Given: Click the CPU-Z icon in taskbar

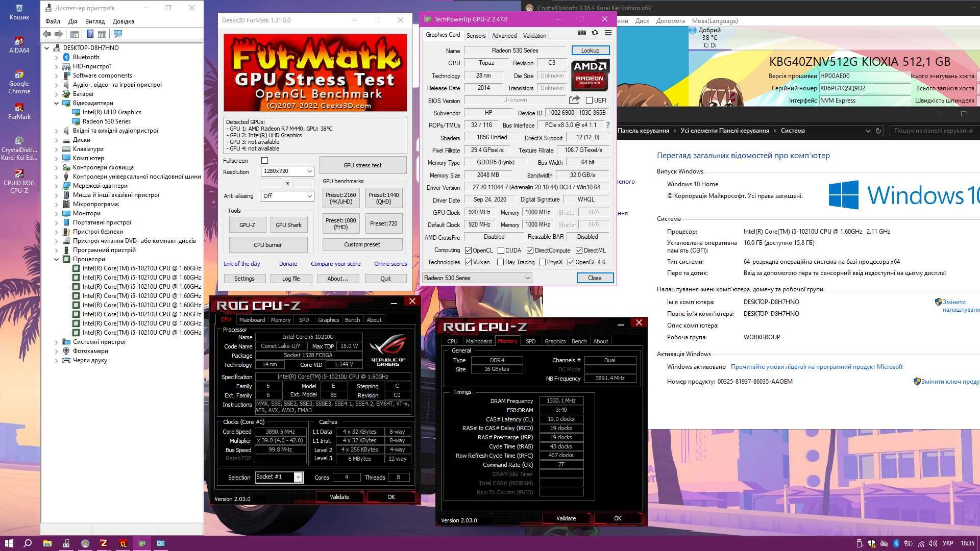Looking at the screenshot, I should pyautogui.click(x=103, y=543).
